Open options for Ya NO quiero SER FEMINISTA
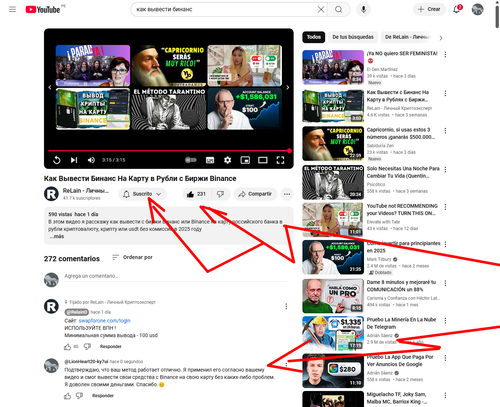The image size is (500, 407). coord(445,55)
